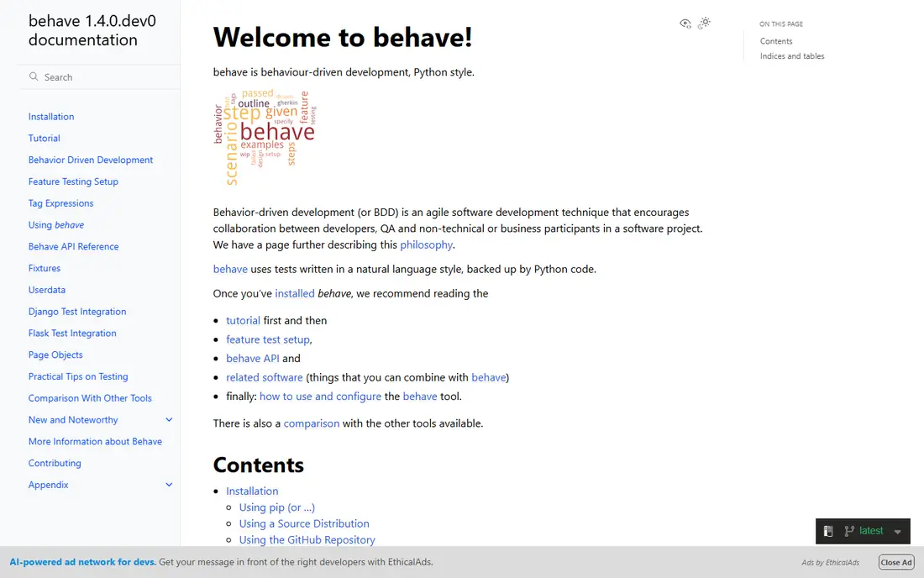The height and width of the screenshot is (578, 924).
Task: Open the Contributing page
Action: [55, 463]
